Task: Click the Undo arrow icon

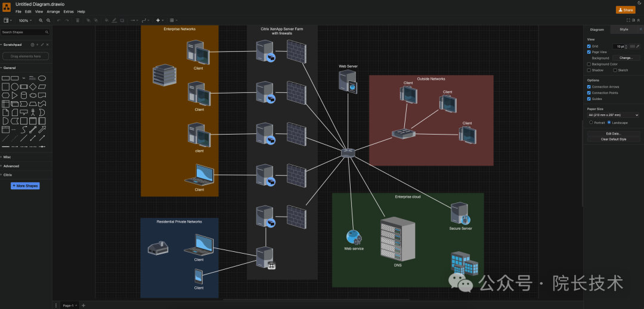Action: click(58, 20)
